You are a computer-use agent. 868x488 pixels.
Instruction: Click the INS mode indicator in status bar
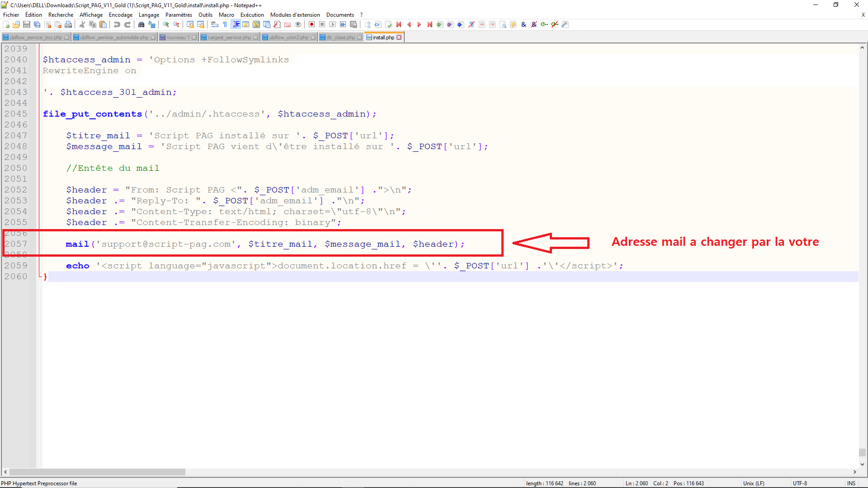(x=851, y=483)
